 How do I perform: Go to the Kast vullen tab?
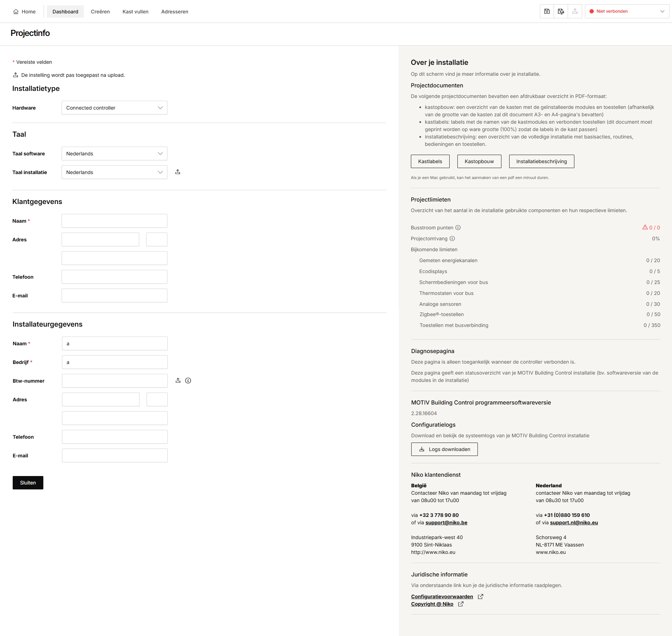click(135, 12)
